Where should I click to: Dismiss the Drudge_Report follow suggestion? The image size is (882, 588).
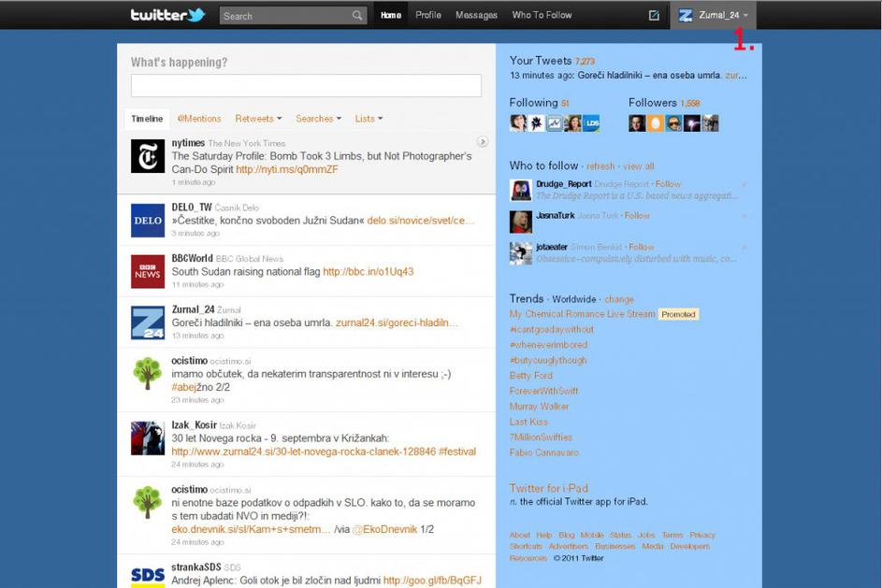[745, 185]
